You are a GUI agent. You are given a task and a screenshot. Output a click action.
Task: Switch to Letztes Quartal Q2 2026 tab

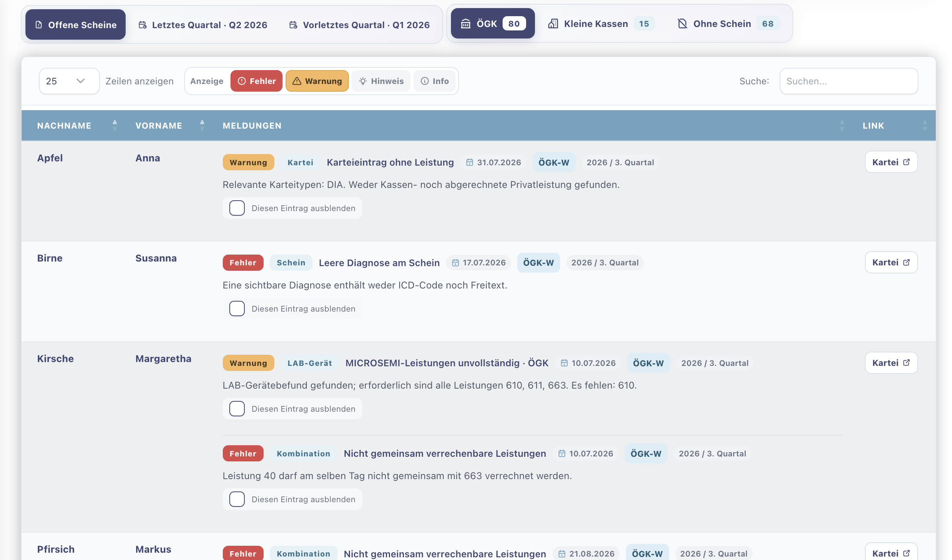(203, 25)
